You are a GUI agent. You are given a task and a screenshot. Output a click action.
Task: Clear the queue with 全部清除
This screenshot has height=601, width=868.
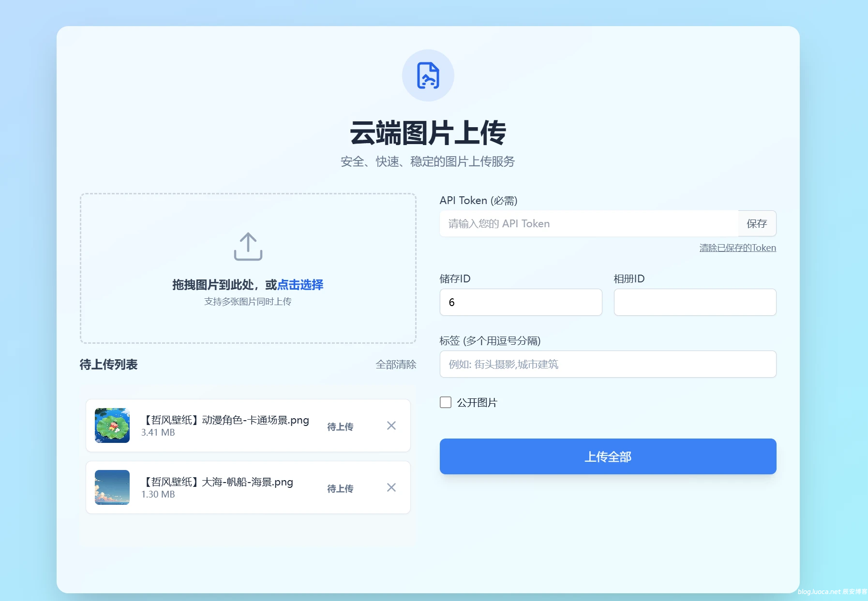[396, 365]
